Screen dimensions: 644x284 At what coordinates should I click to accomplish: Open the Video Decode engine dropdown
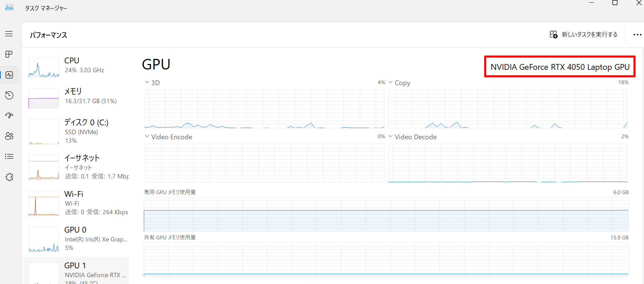(390, 137)
